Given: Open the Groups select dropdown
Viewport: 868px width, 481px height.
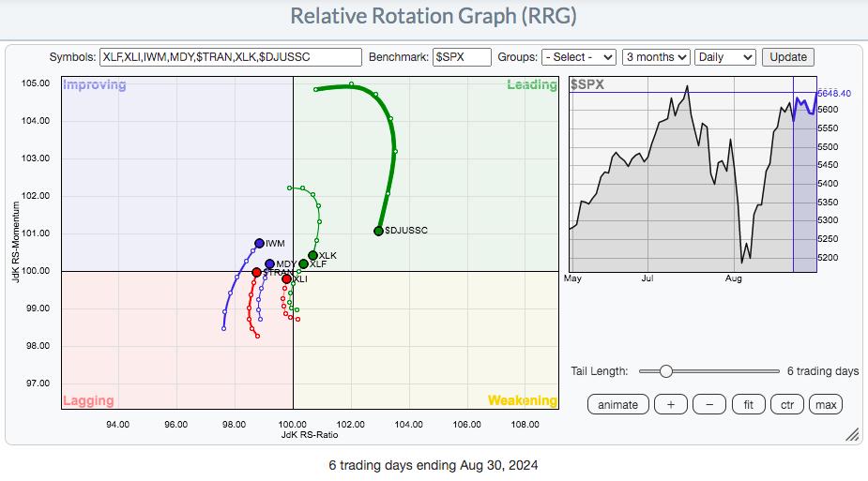Looking at the screenshot, I should pos(579,57).
